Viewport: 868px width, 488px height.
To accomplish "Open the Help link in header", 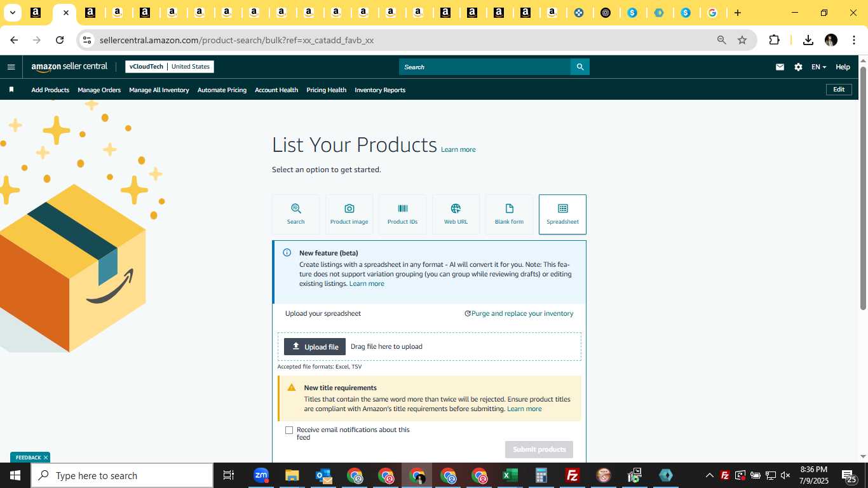I will click(843, 67).
